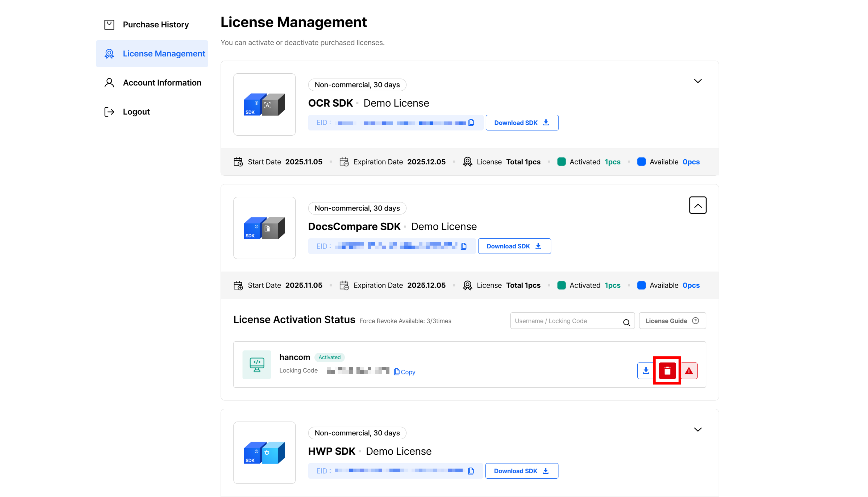Download the OCR SDK package
Viewport: 868px width, 497px height.
pyautogui.click(x=522, y=123)
